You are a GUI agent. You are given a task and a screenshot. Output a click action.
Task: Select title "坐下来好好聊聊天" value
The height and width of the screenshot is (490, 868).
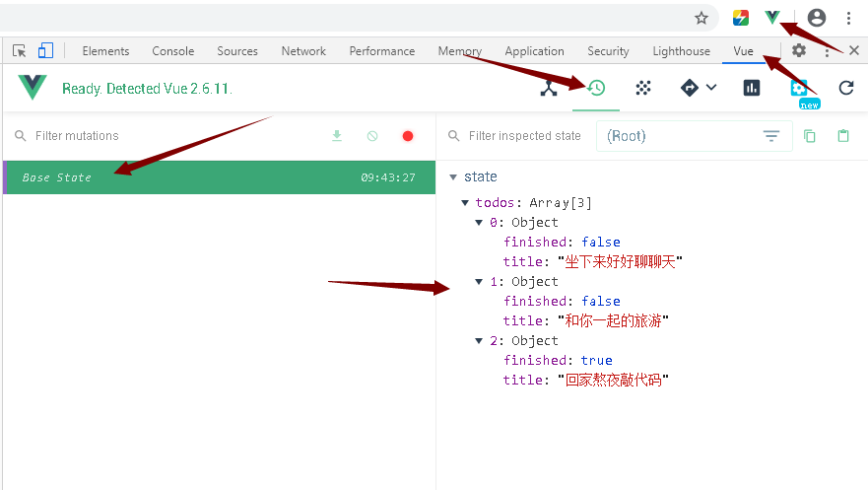(x=620, y=261)
